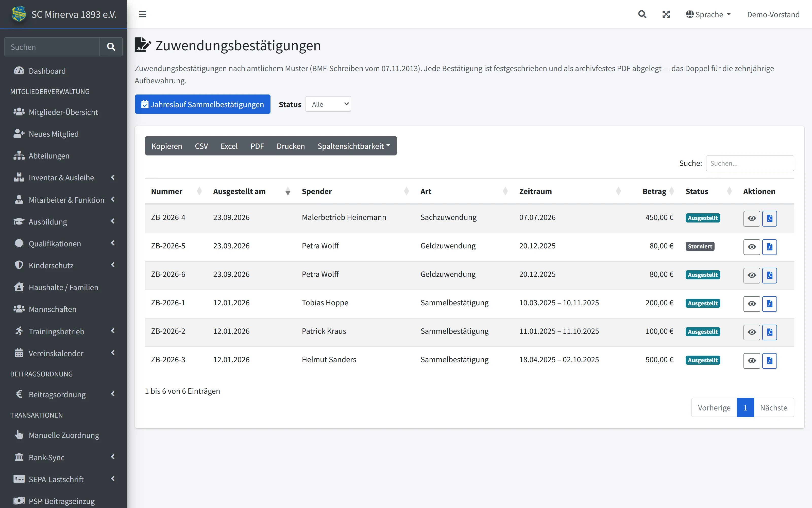Screen dimensions: 812x508
Task: Open the Sprache language dropdown
Action: 708,14
